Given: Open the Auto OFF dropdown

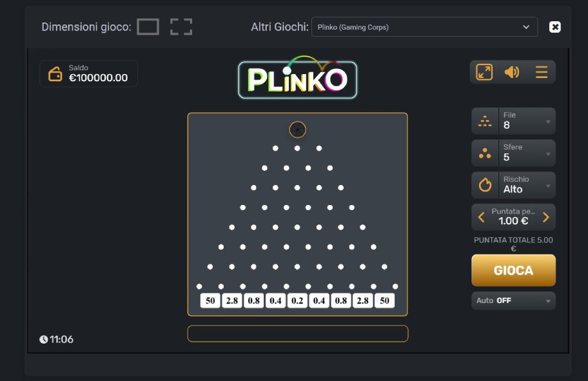Looking at the screenshot, I should pos(513,301).
